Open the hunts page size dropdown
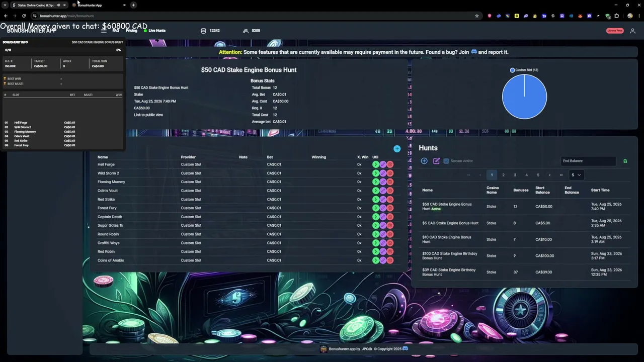644x362 pixels. pyautogui.click(x=576, y=175)
